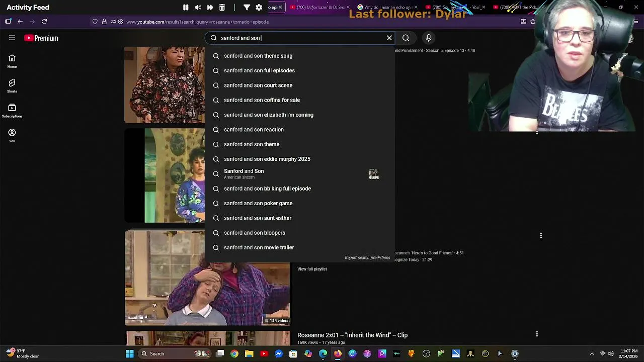644x362 pixels.
Task: Open File Explorer from the taskbar
Action: pos(249,353)
